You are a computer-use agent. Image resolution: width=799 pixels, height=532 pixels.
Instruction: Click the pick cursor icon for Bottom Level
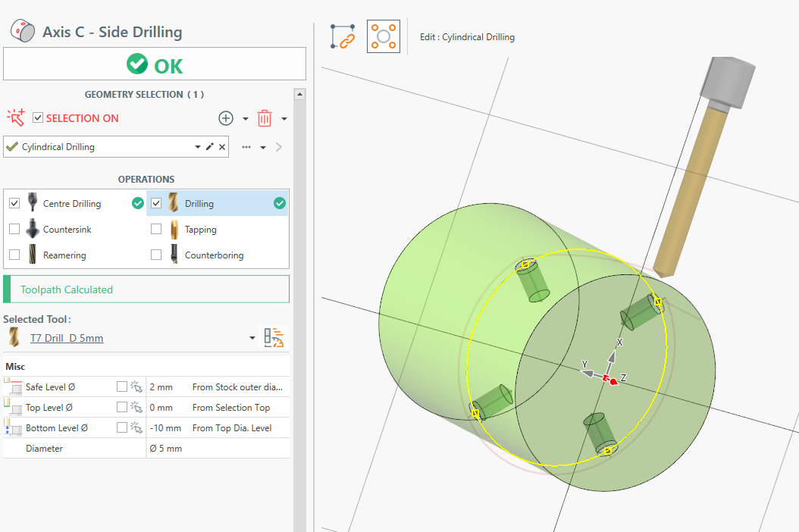[136, 427]
